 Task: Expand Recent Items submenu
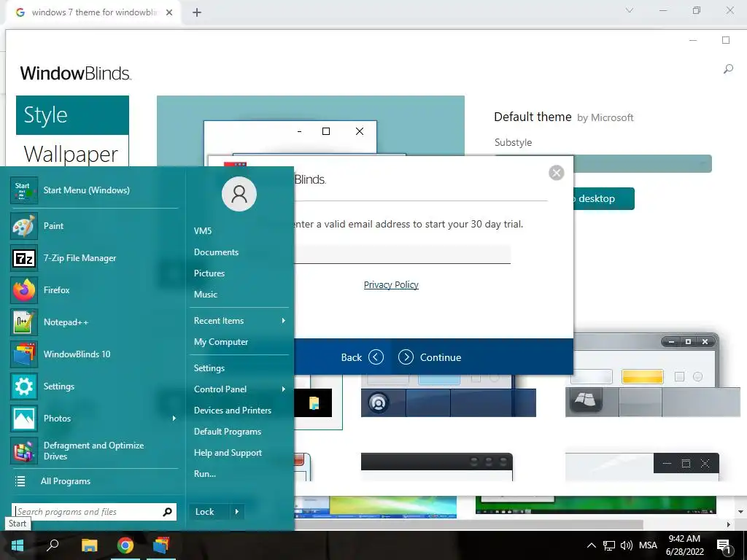point(284,321)
